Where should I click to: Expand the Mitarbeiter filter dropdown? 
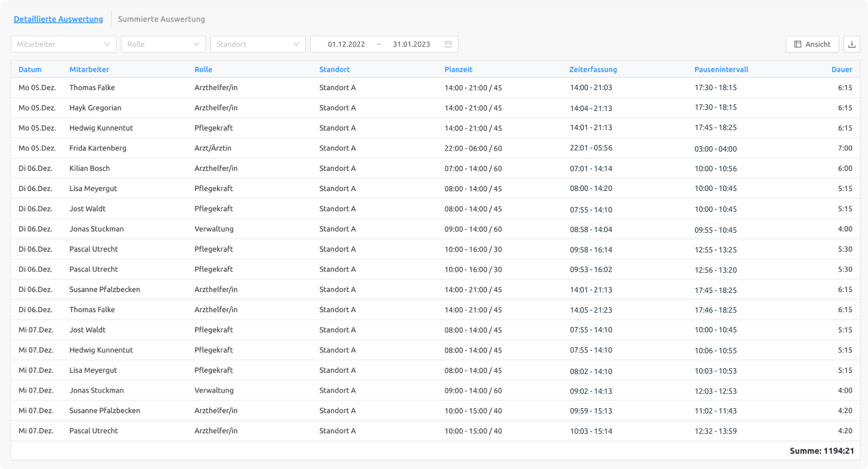(x=64, y=44)
